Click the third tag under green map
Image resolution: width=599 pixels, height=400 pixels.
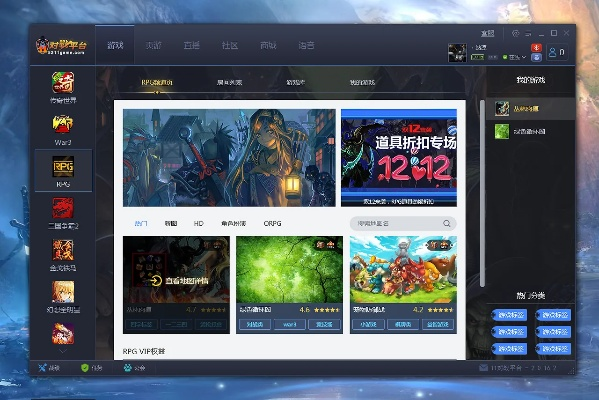tap(324, 324)
